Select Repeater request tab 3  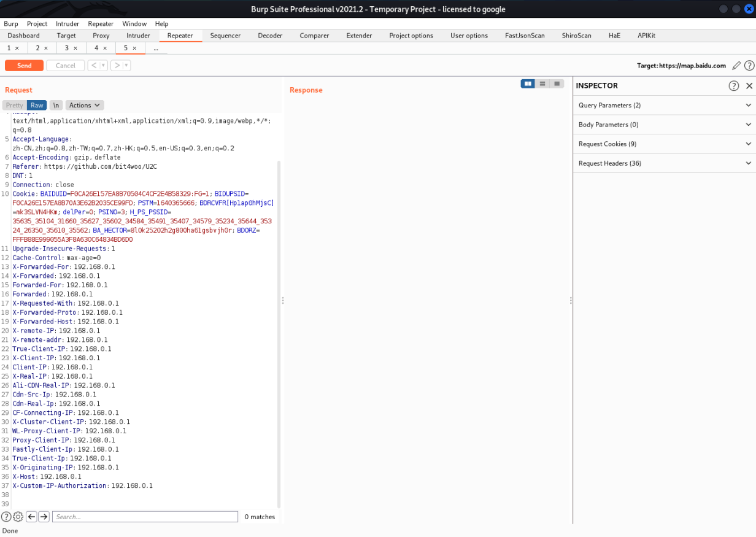(67, 48)
